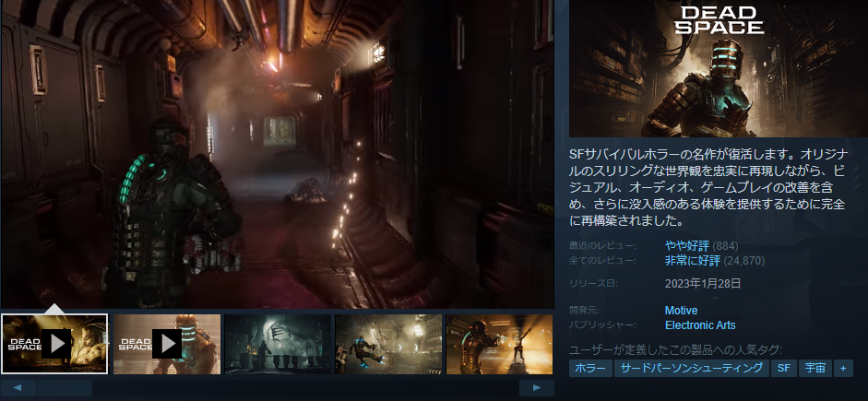Click the release date 2023年1月28日
This screenshot has height=401, width=868.
click(703, 284)
